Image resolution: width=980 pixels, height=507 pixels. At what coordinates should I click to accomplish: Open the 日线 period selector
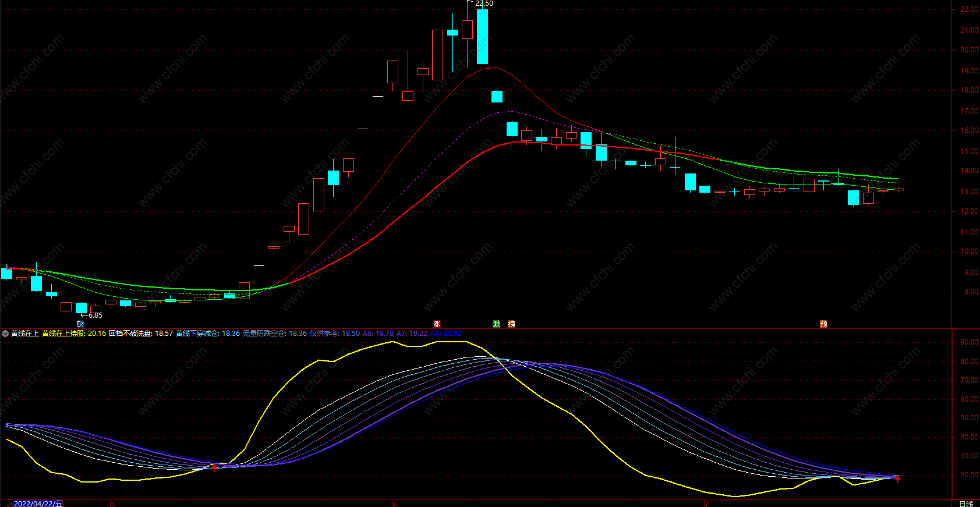coord(966,504)
